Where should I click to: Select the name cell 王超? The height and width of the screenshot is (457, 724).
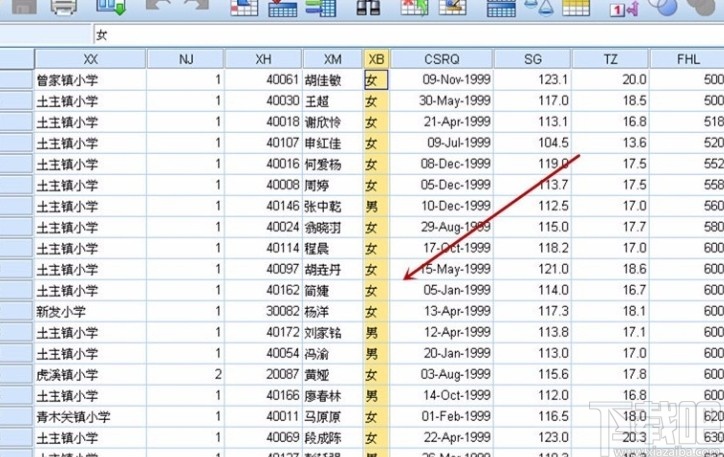pyautogui.click(x=332, y=101)
